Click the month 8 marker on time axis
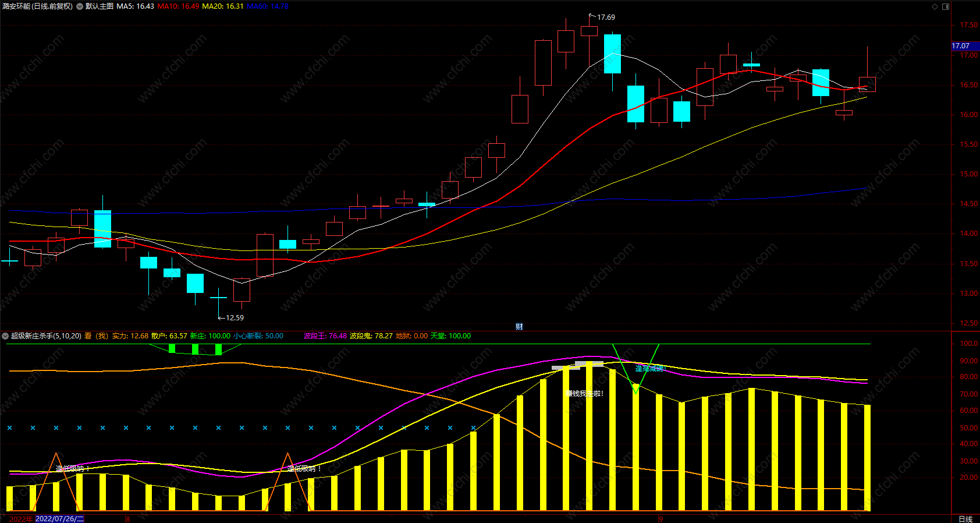Image resolution: width=980 pixels, height=523 pixels. [x=128, y=519]
